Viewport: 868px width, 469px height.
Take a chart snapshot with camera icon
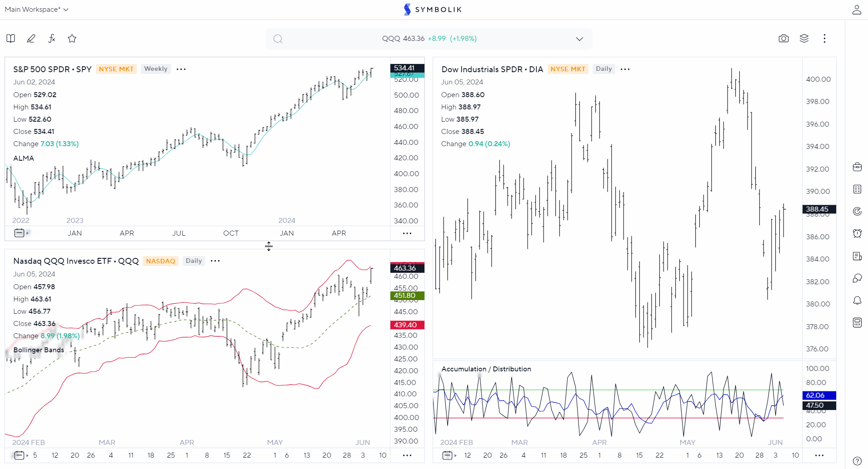click(x=783, y=39)
